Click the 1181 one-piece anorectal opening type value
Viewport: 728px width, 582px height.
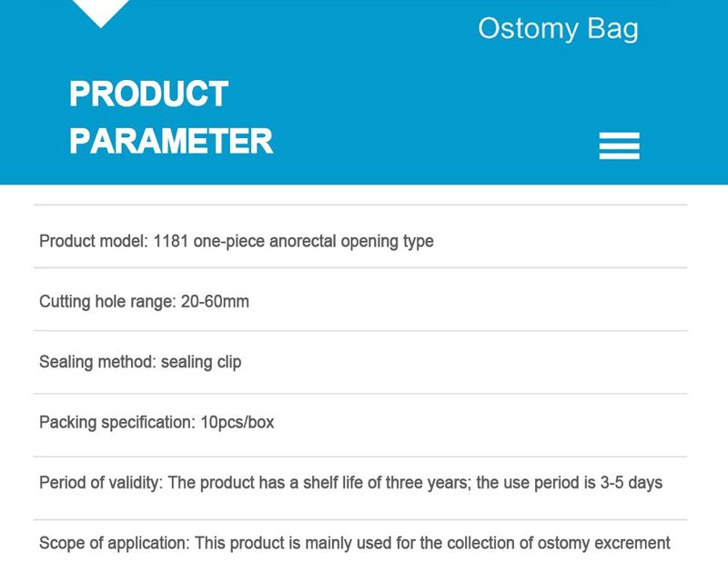coord(294,241)
